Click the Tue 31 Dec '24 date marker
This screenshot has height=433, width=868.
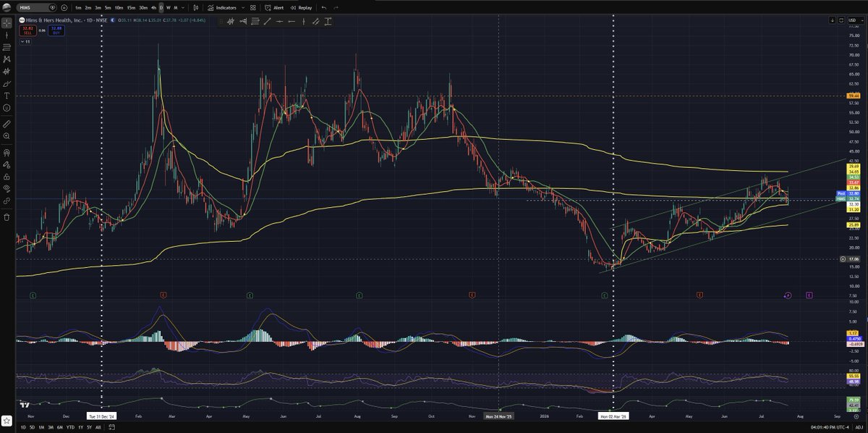coord(102,416)
